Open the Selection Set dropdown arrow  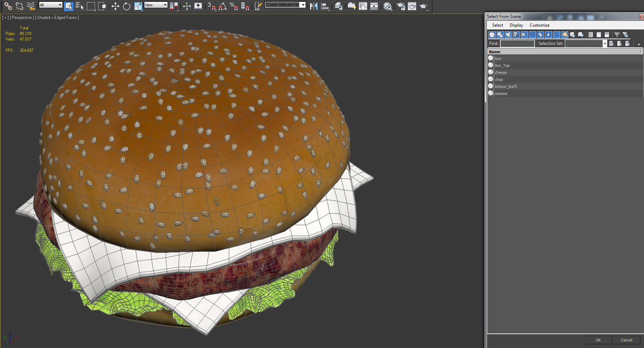pos(604,43)
